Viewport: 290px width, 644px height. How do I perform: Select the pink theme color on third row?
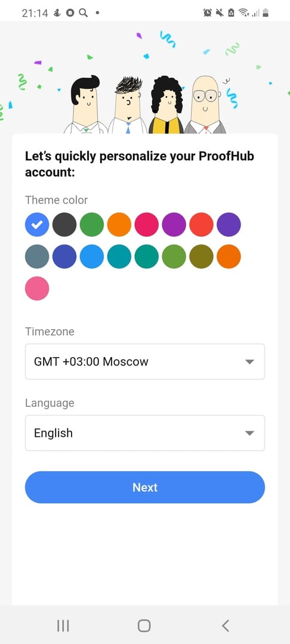pos(37,289)
